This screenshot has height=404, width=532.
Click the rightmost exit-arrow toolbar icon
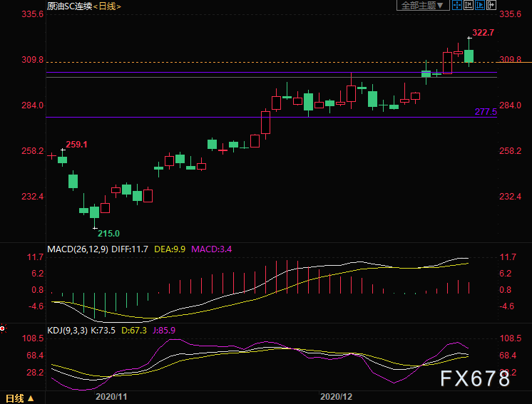pos(493,6)
